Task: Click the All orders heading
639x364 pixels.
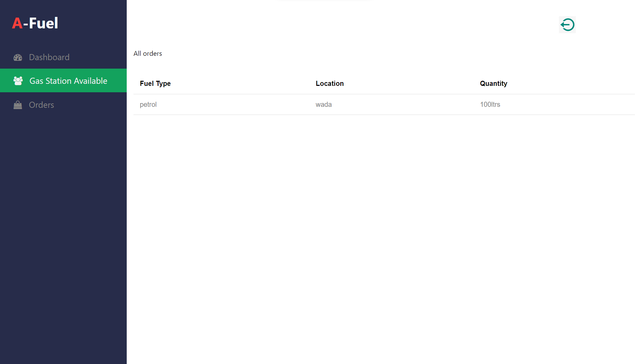Action: (x=148, y=53)
